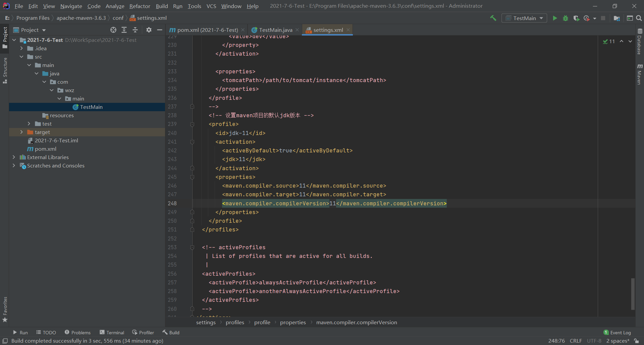This screenshot has height=345, width=644.
Task: Expand the test folder
Action: [29, 124]
